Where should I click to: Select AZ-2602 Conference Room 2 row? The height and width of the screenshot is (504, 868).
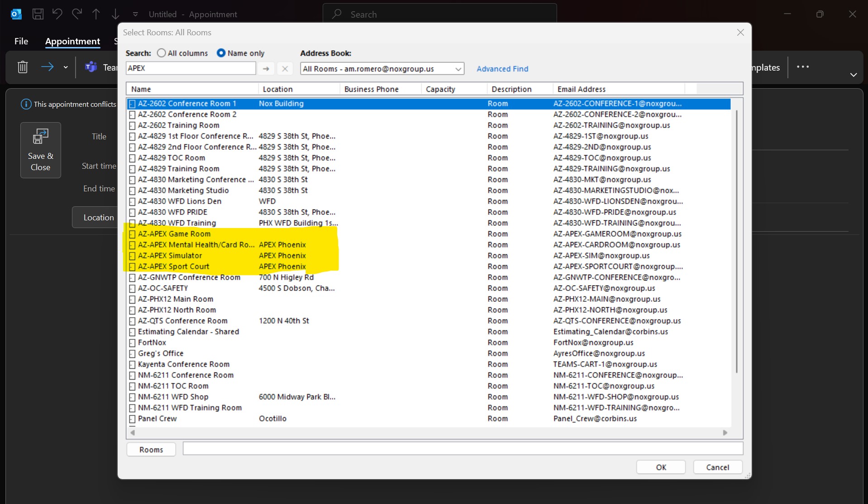429,114
